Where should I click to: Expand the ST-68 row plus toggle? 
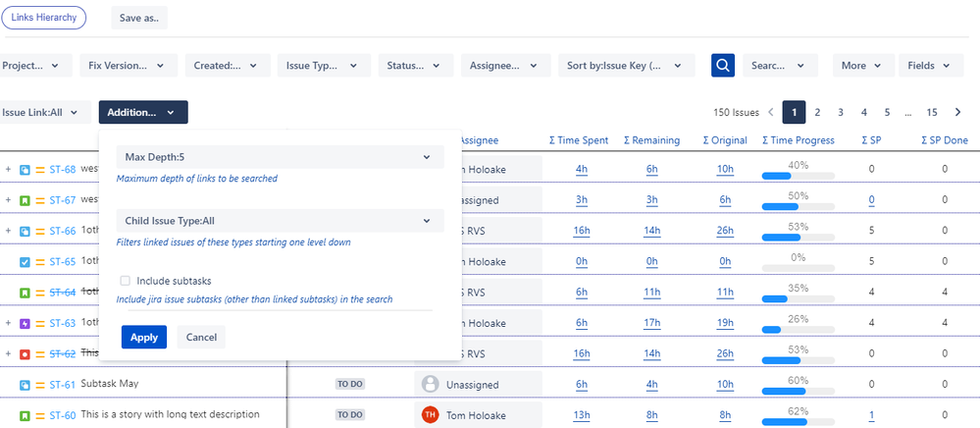click(x=8, y=170)
